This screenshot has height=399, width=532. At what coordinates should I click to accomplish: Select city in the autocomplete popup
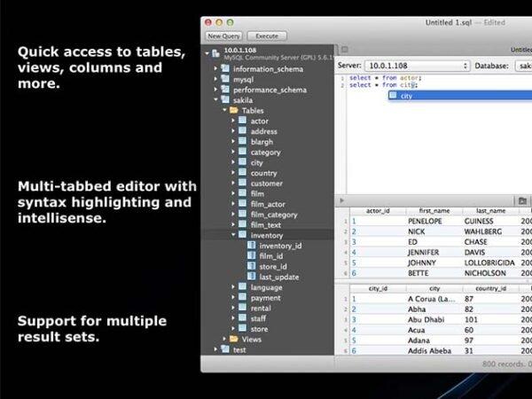tap(459, 96)
